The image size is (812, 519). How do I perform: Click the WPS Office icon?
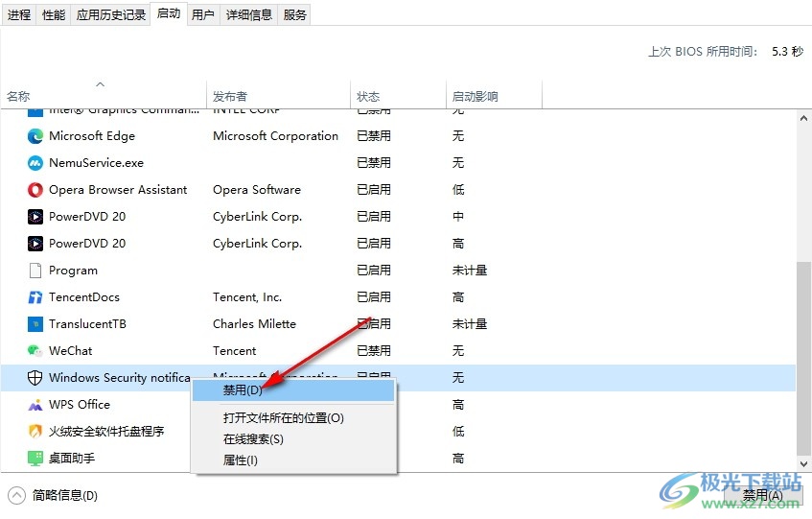pyautogui.click(x=35, y=405)
